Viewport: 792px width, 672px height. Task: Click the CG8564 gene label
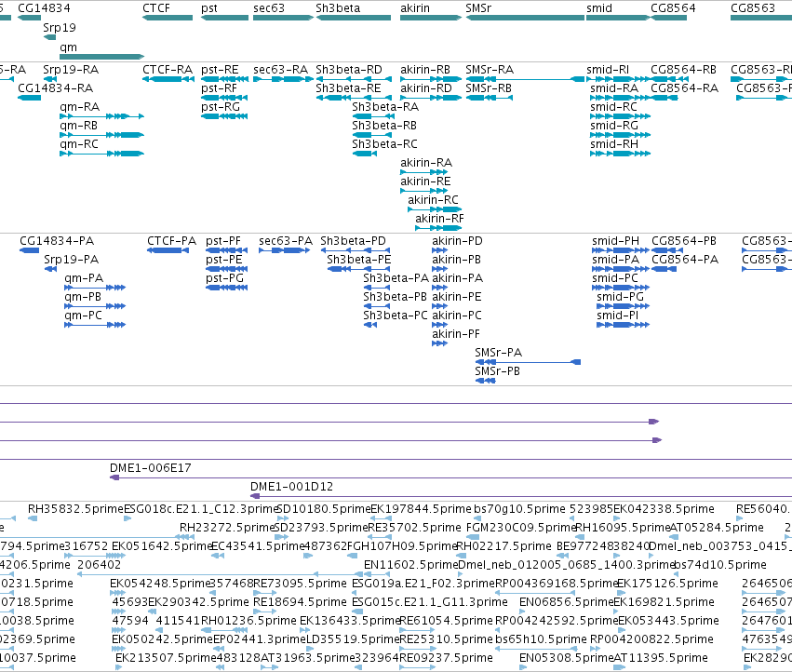(673, 8)
